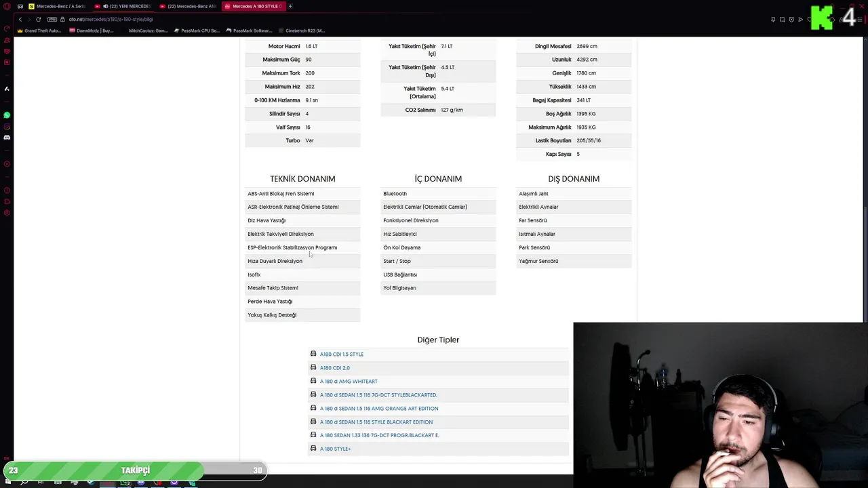Open a new tab with plus button
Screen dimensions: 868x488
coord(290,6)
